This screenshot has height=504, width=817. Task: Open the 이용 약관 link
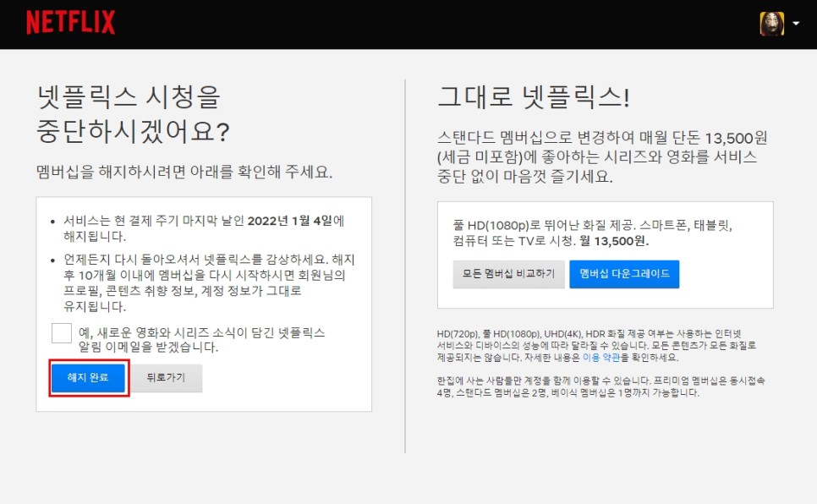(x=600, y=358)
